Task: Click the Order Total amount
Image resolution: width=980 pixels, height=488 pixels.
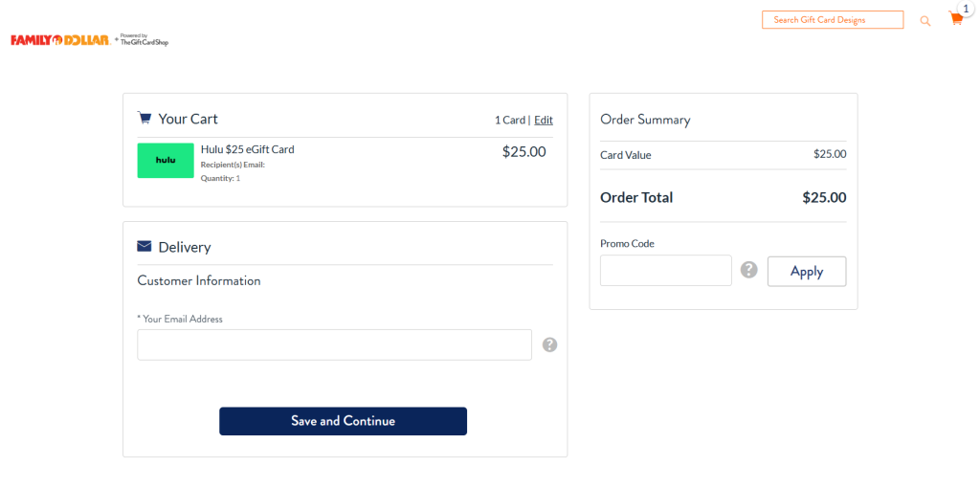Action: point(824,198)
